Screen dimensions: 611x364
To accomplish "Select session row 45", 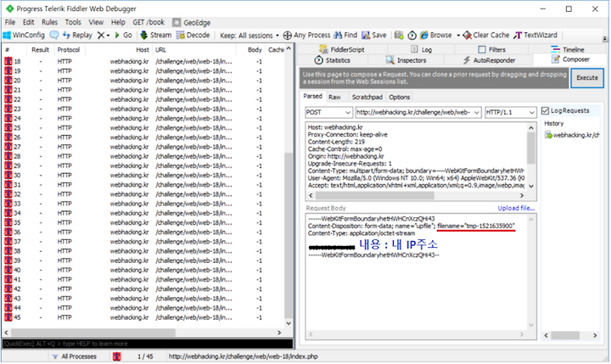I will coord(146,317).
